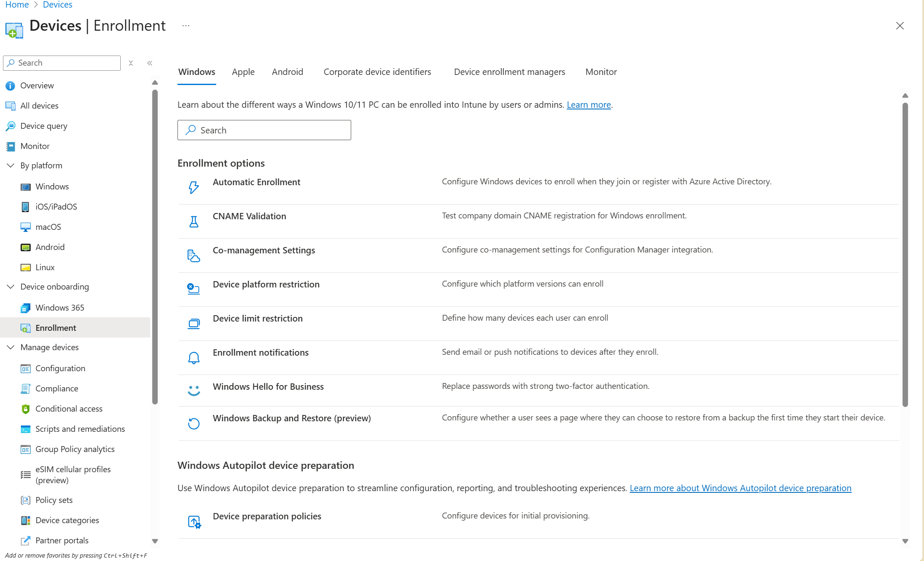Collapse the By platform section
The image size is (924, 561).
tap(11, 165)
